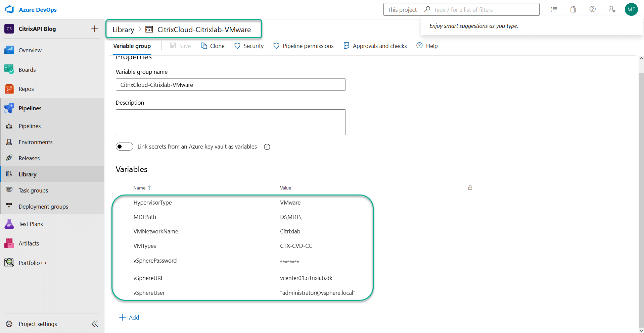Toggle Link secrets from Azure key vault
Image resolution: width=644 pixels, height=333 pixels.
125,147
